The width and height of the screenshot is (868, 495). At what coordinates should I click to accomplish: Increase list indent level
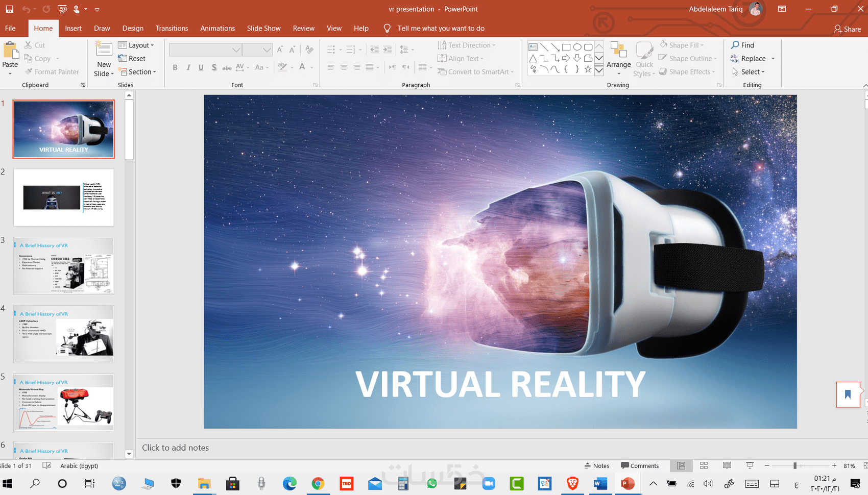[388, 49]
